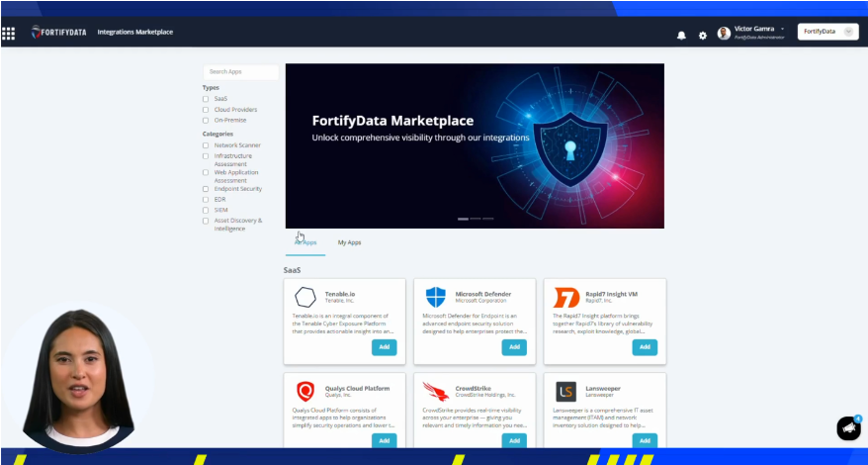Image resolution: width=868 pixels, height=465 pixels.
Task: Open the CrowdStrike app title
Action: [x=474, y=389]
